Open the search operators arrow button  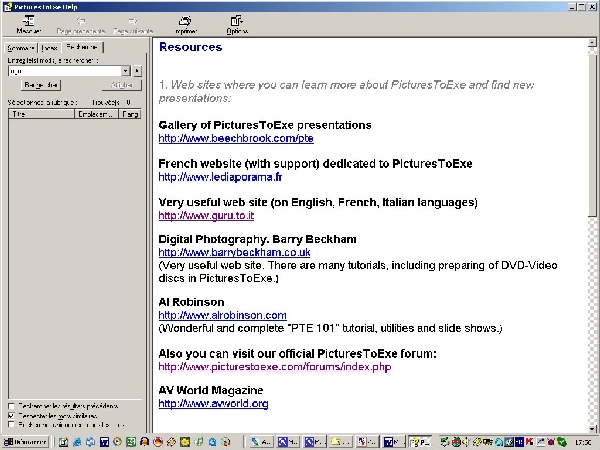click(137, 71)
